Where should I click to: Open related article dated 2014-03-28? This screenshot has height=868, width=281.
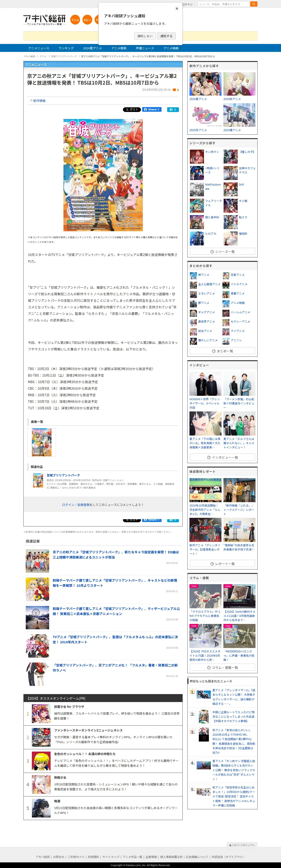click(x=116, y=611)
